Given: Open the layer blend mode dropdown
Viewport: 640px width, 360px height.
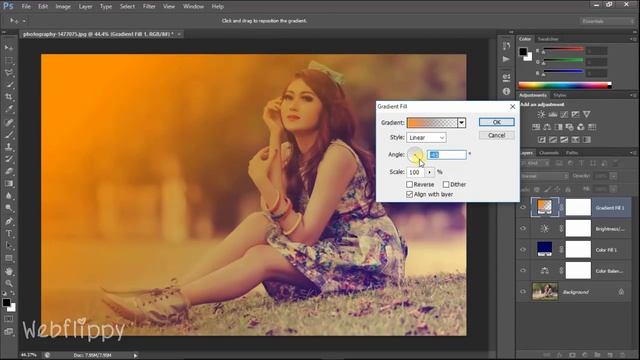Looking at the screenshot, I should (544, 176).
